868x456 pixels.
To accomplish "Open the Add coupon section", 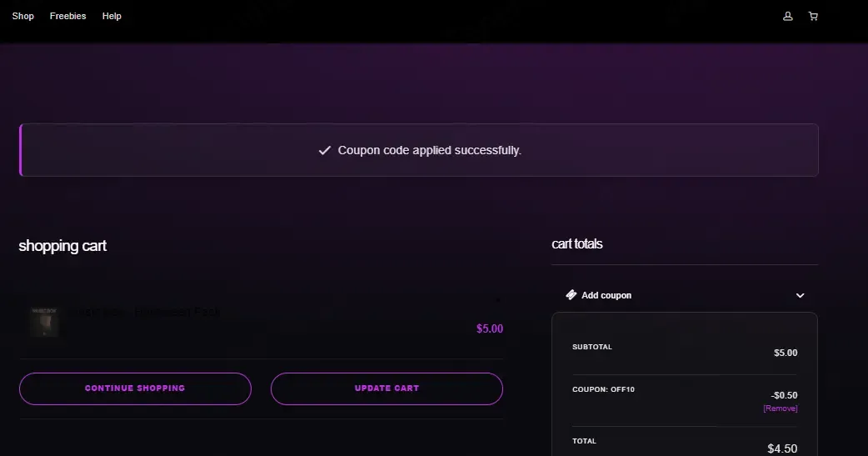I will click(x=684, y=295).
